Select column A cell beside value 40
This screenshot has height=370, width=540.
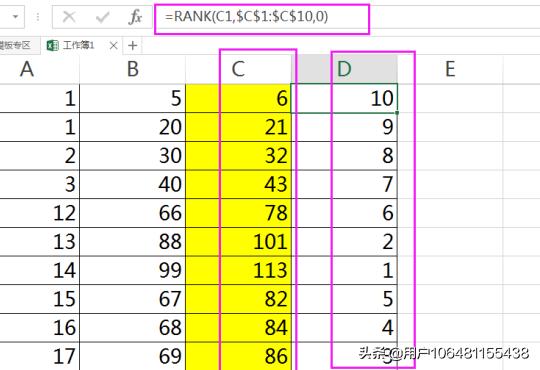point(40,184)
